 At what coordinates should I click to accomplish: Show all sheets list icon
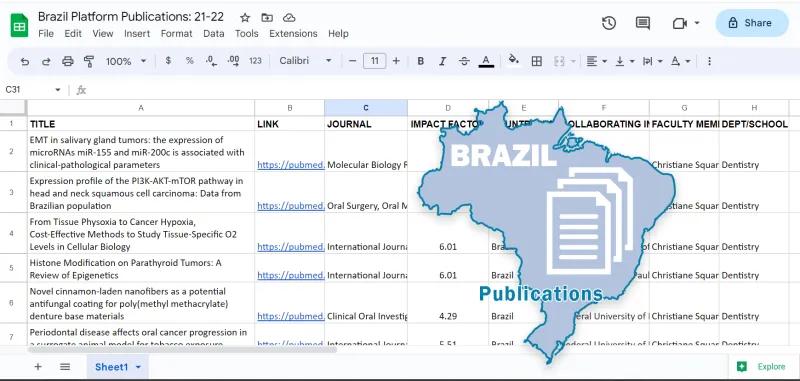tap(65, 367)
